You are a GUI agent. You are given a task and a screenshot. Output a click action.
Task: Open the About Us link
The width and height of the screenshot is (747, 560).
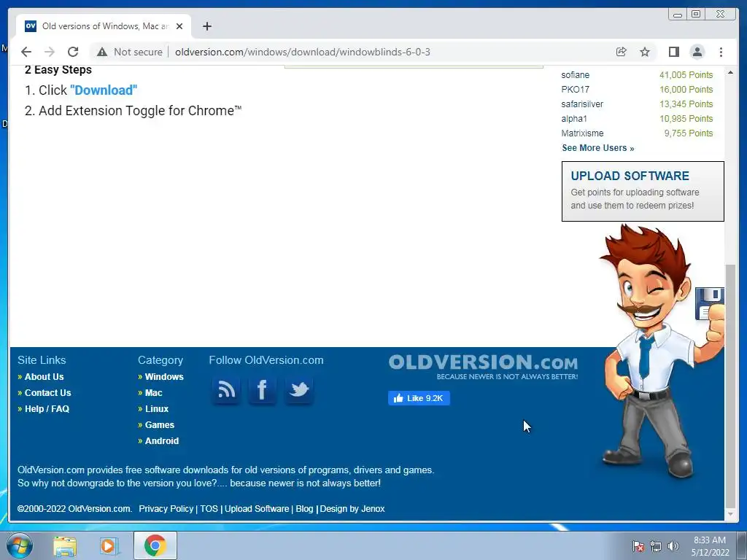click(44, 377)
